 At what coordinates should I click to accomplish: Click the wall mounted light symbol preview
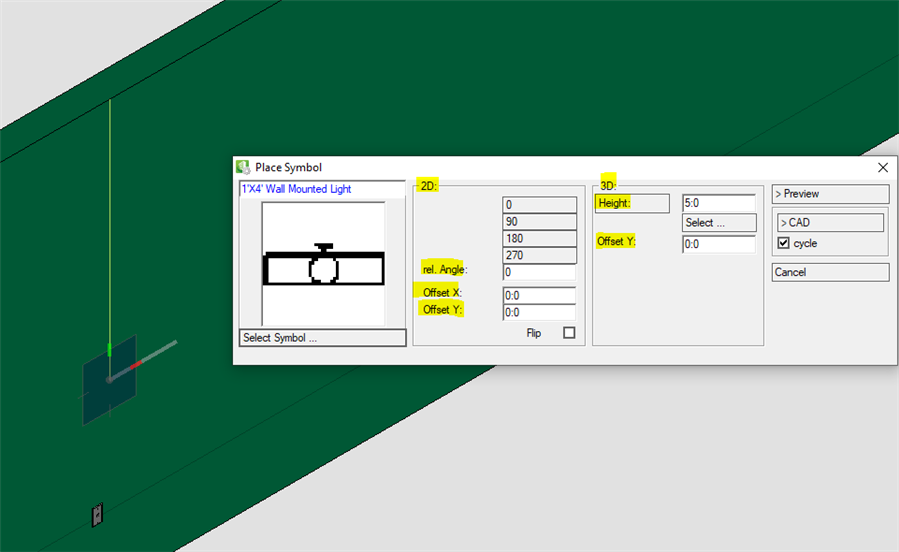point(323,265)
